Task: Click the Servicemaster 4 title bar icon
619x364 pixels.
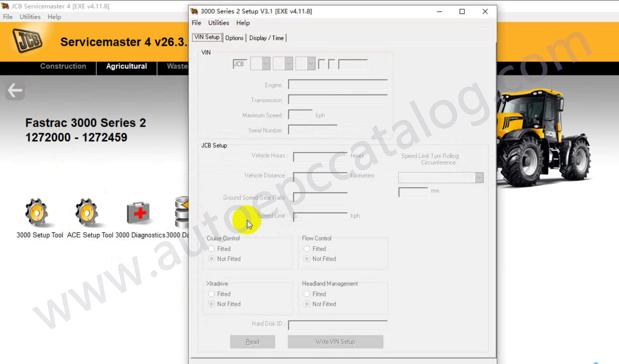Action: 5,6
